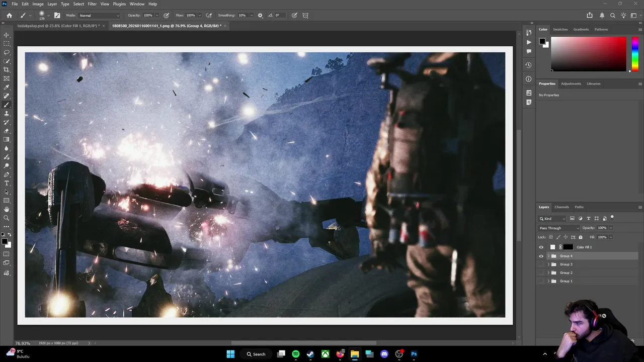644x362 pixels.
Task: Select the Eyedropper tool
Action: 7,87
